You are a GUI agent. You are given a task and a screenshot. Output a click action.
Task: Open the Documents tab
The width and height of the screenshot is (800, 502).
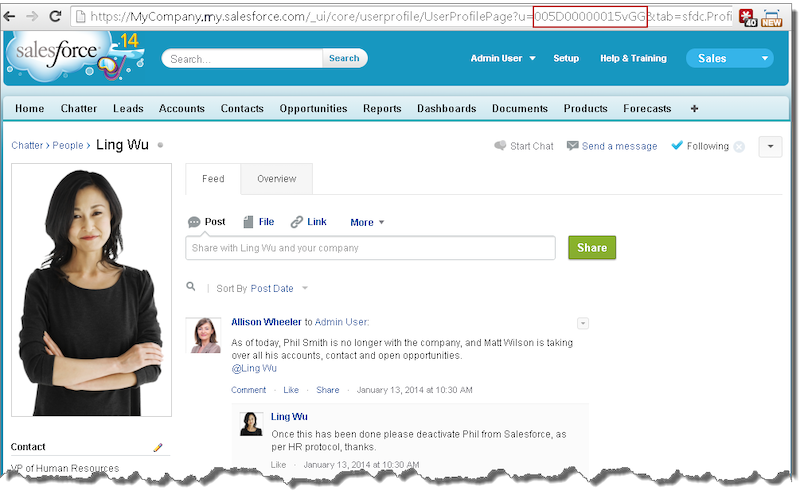pyautogui.click(x=520, y=109)
